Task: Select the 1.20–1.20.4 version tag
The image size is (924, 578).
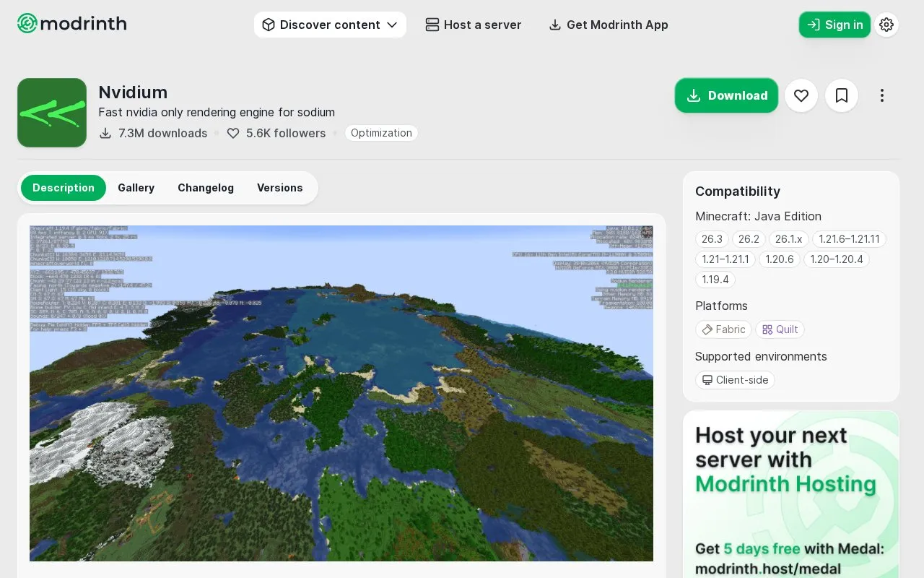Action: point(837,259)
